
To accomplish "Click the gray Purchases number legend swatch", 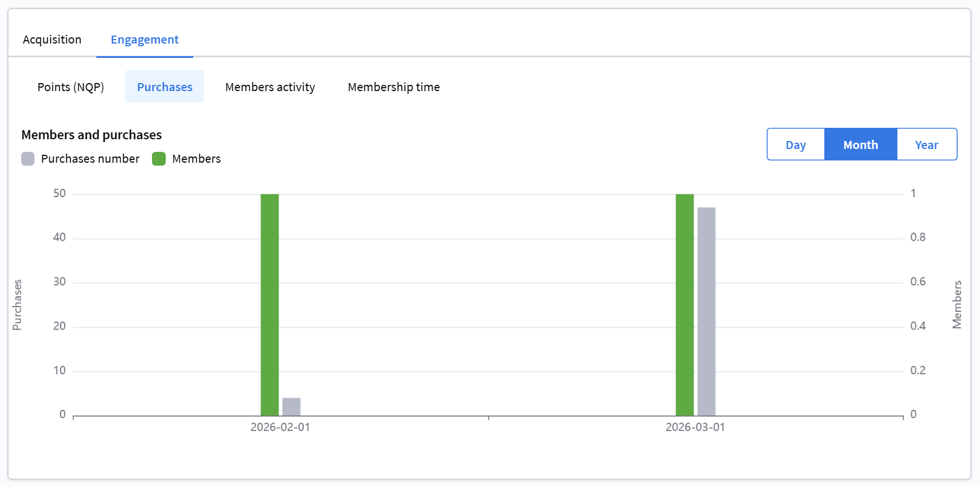I will click(x=28, y=159).
